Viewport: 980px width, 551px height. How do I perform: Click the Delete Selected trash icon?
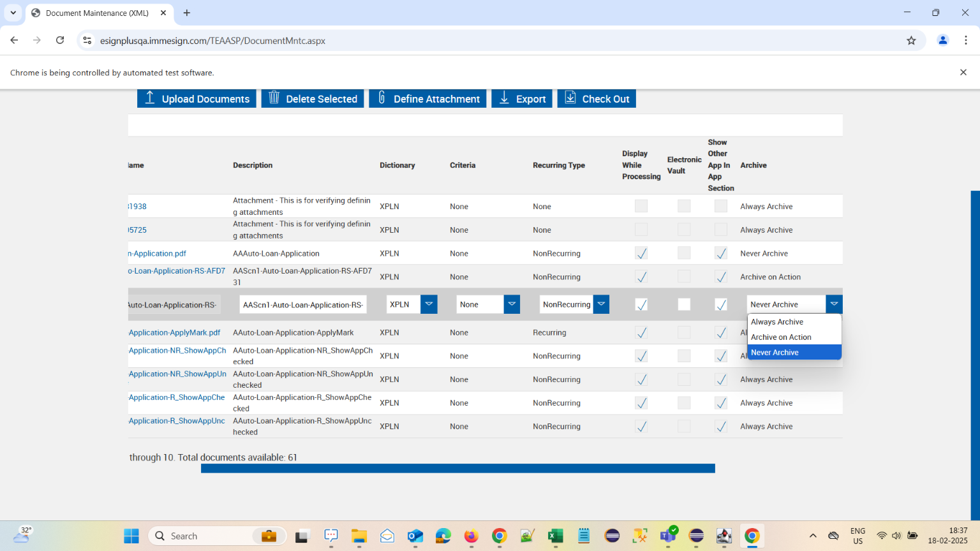coord(274,98)
